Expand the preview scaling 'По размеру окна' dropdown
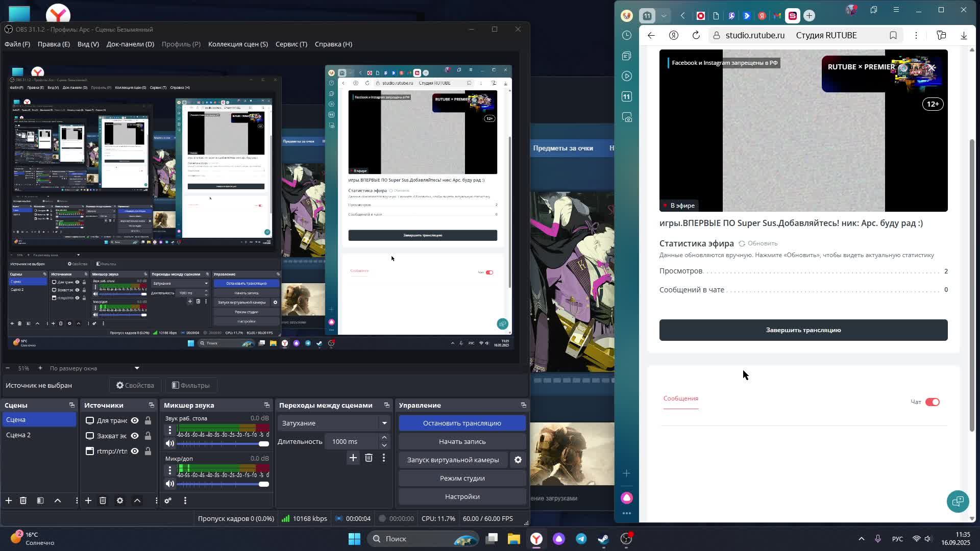 pos(136,368)
